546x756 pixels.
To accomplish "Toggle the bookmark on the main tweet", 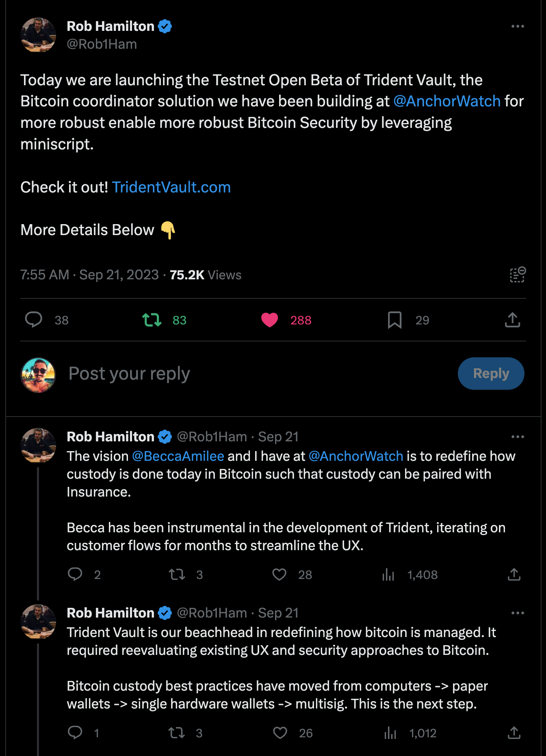I will [x=394, y=320].
